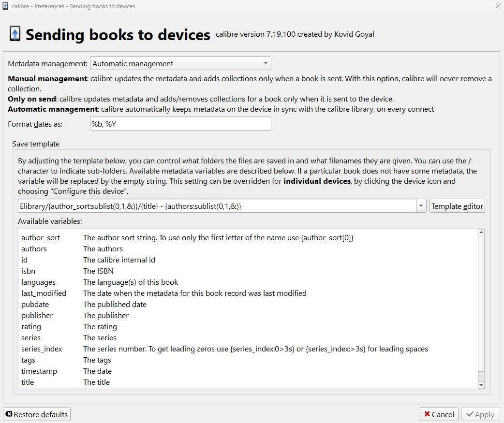Click the device icon beside the page heading
504x423 pixels.
15,34
